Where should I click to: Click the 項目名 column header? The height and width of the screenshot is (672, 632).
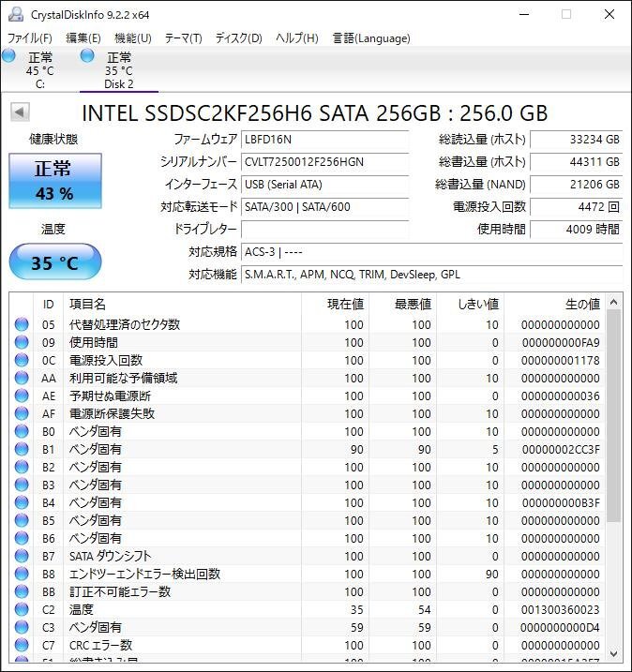click(182, 304)
